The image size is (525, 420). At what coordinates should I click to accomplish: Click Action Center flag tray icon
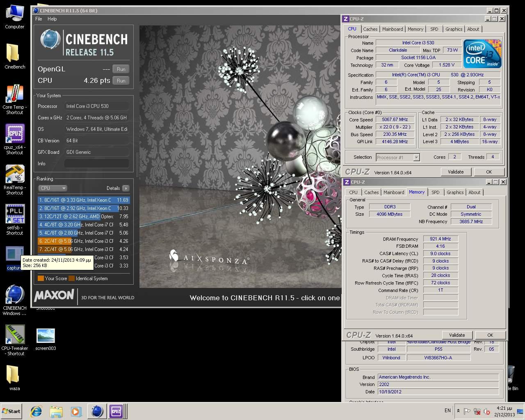(x=467, y=411)
